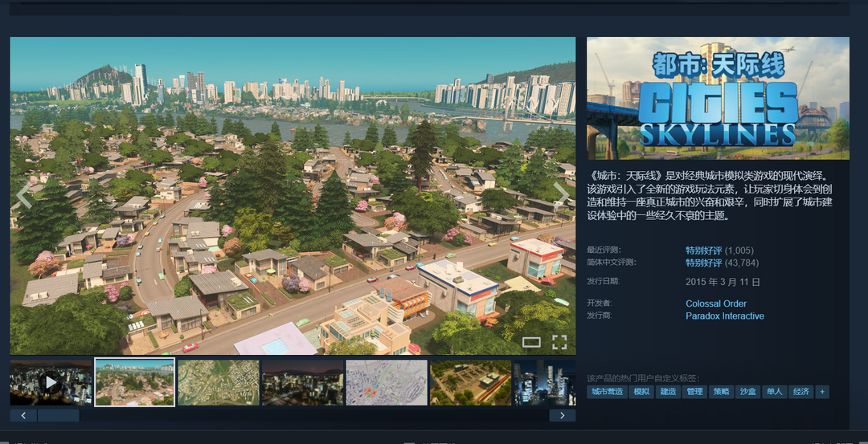Click thumbnail strip scroll-left arrow button
This screenshot has height=444, width=868.
[x=23, y=415]
